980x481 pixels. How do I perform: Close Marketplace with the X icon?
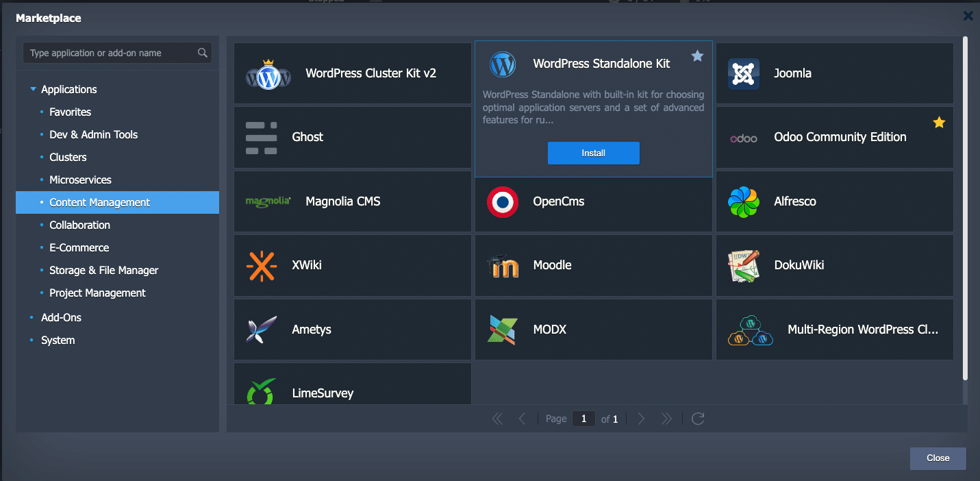point(968,16)
